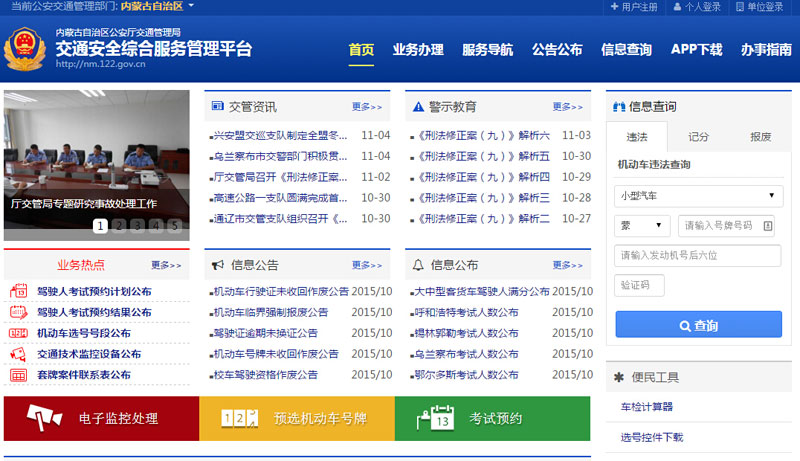
Task: Switch to the 报废 query tab
Action: (760, 137)
